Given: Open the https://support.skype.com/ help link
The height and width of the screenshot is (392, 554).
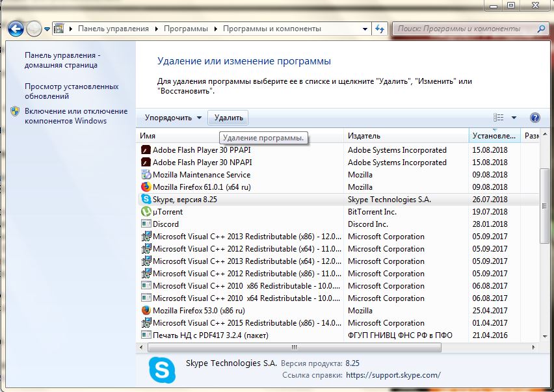Looking at the screenshot, I should 393,375.
